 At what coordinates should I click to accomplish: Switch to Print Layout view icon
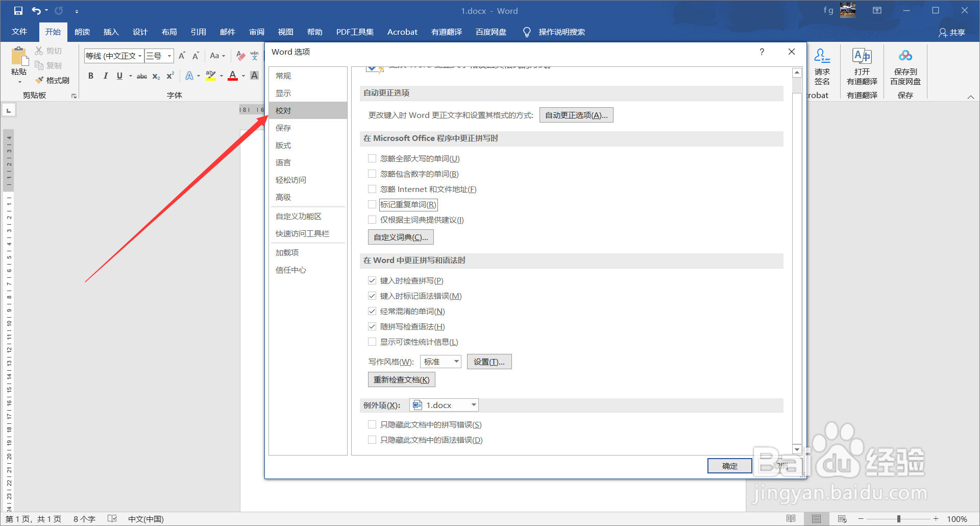click(x=817, y=519)
